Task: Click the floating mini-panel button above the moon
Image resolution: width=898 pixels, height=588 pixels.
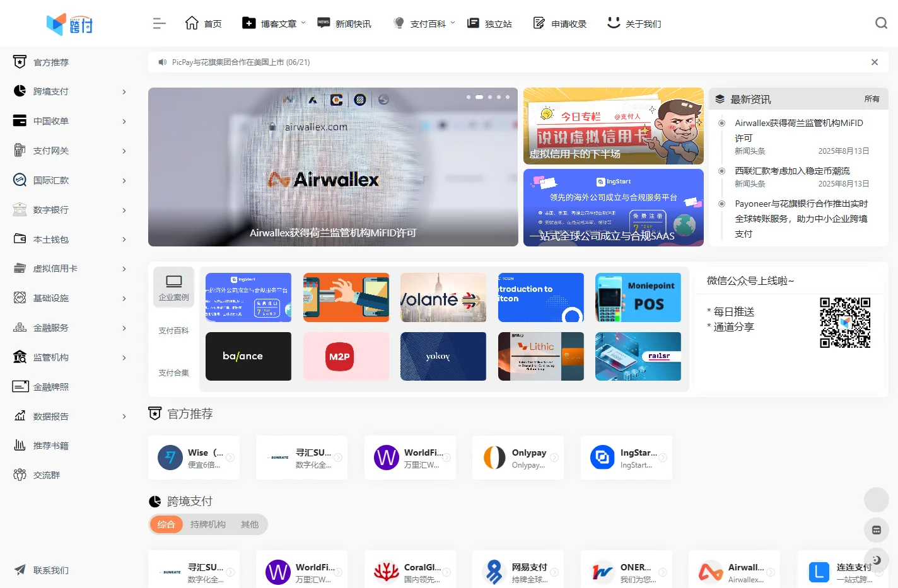Action: 877,530
